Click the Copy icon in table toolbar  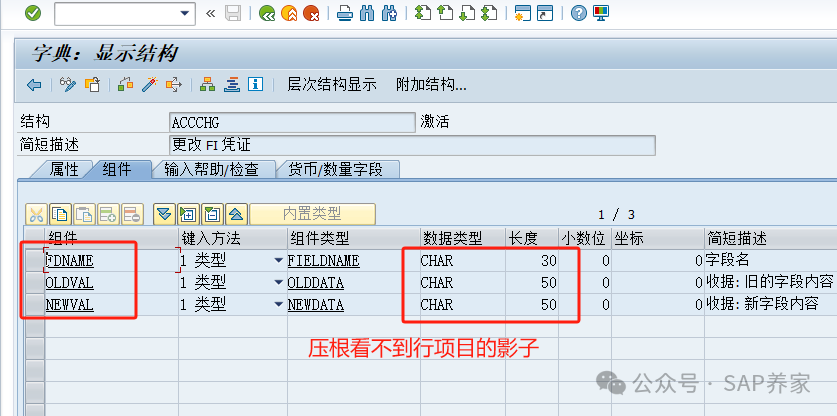(60, 215)
